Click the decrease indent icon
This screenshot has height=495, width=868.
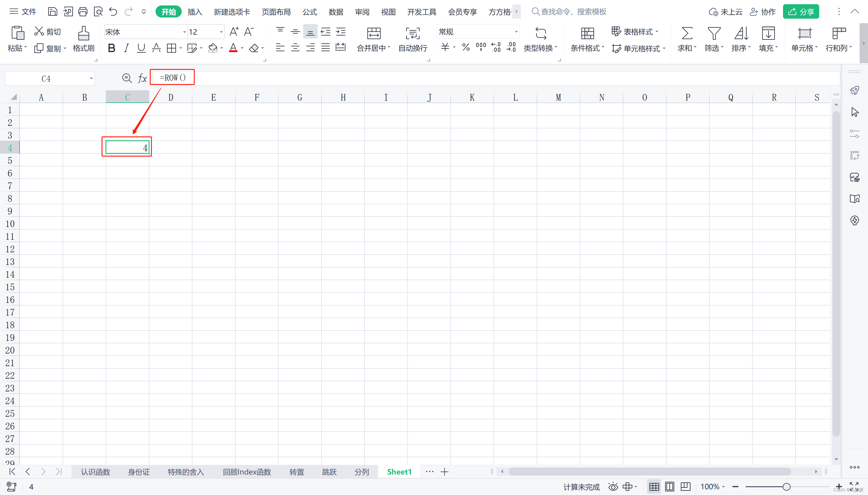325,32
